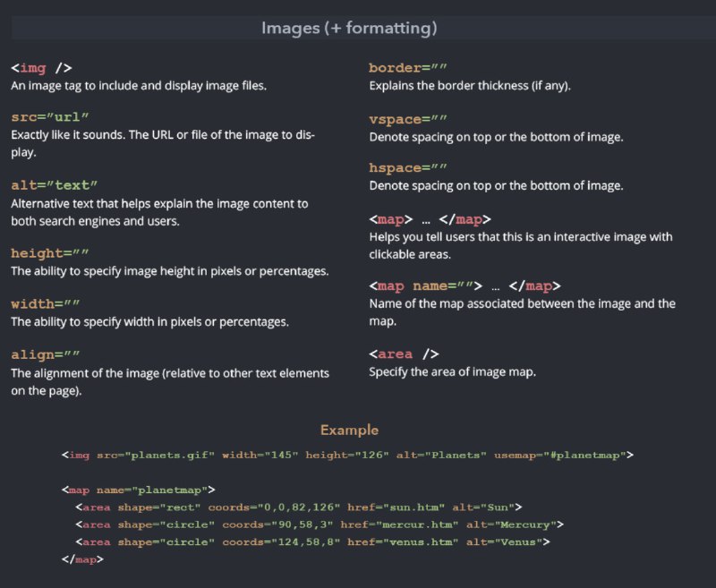Screen dimensions: 716x588
Task: Click the map name="planetmap" code line
Action: click(139, 490)
